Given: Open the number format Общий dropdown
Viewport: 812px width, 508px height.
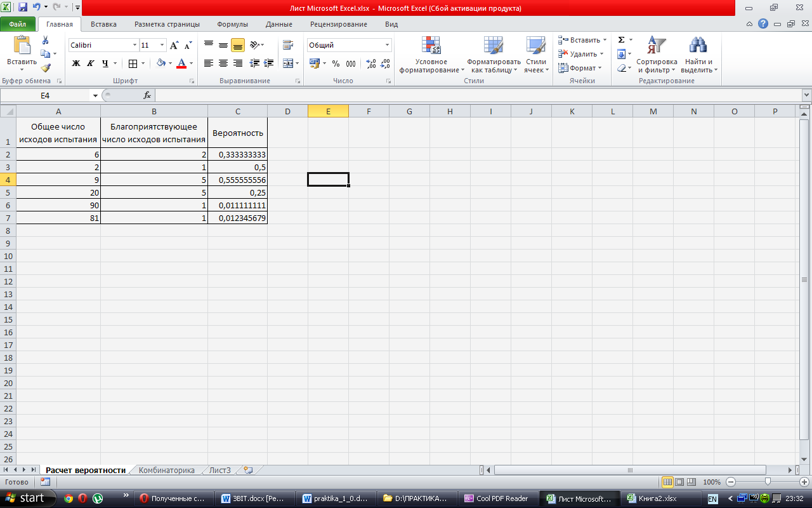Looking at the screenshot, I should (x=387, y=45).
